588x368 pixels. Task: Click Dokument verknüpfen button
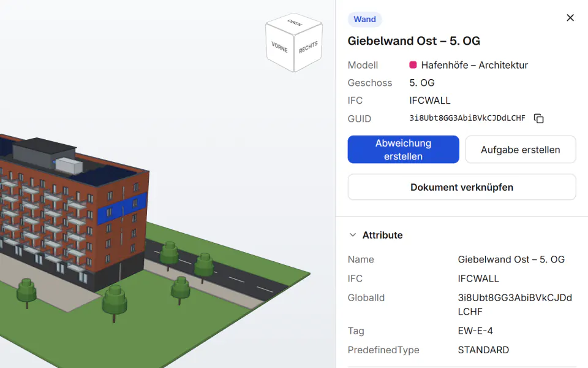click(462, 187)
